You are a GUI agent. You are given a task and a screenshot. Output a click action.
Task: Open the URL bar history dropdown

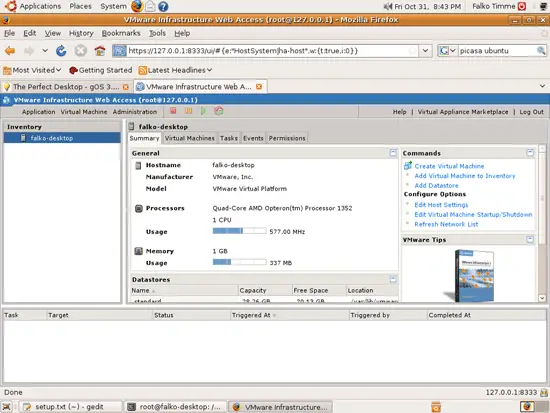pos(425,51)
